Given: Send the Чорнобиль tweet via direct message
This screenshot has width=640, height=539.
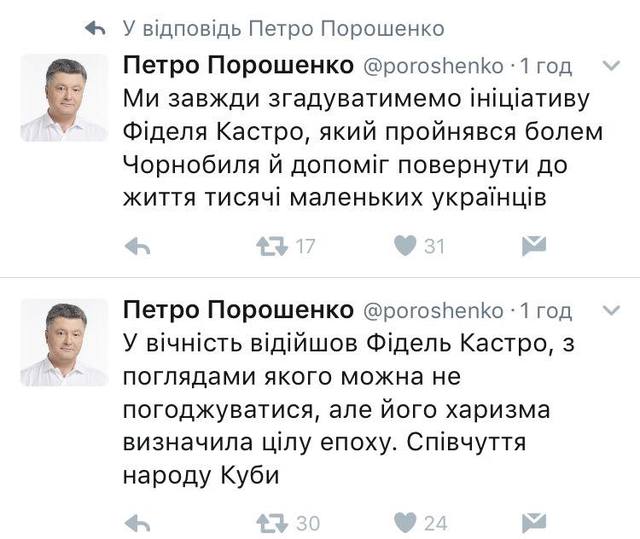Looking at the screenshot, I should [x=535, y=245].
